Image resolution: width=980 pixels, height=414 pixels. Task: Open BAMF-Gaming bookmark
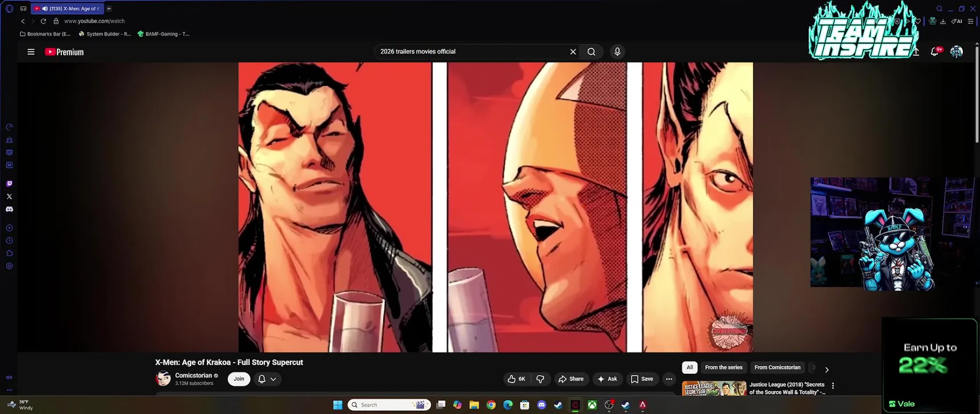164,34
